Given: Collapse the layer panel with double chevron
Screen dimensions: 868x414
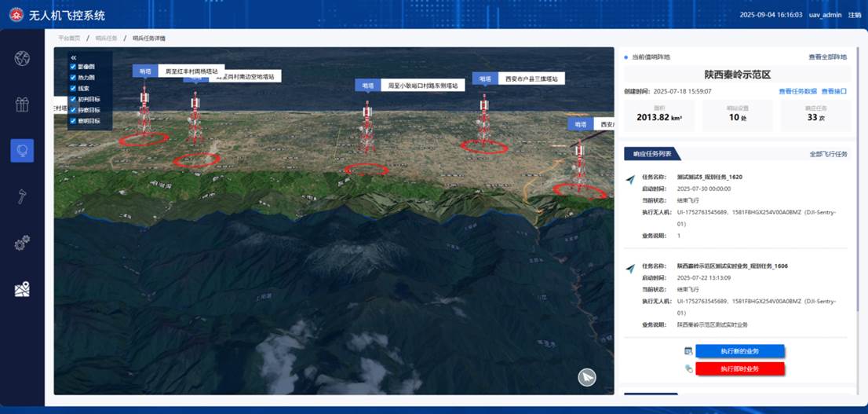Looking at the screenshot, I should [73, 57].
